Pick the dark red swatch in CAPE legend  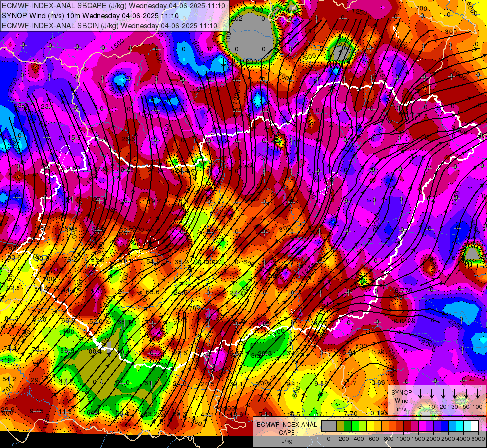[407, 426]
